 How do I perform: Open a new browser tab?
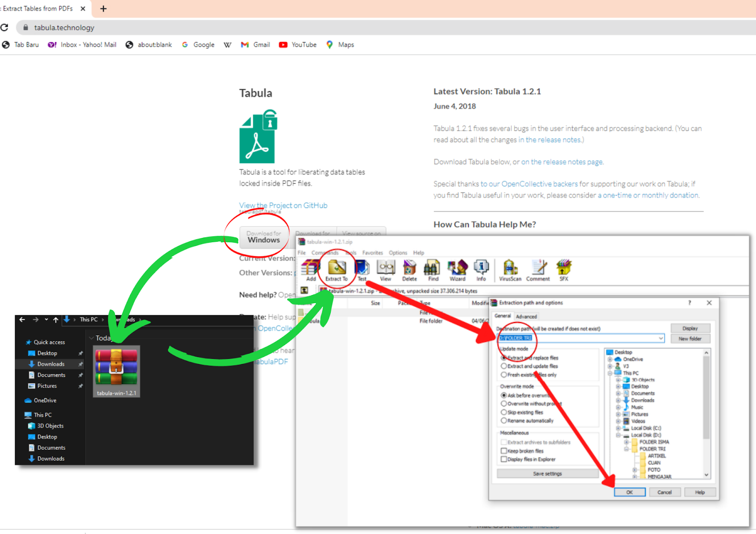coord(103,8)
